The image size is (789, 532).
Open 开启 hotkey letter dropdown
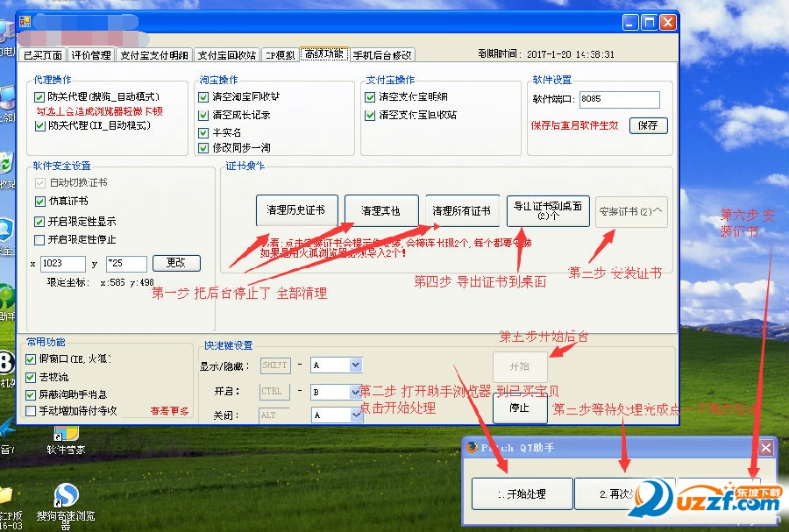pyautogui.click(x=356, y=392)
